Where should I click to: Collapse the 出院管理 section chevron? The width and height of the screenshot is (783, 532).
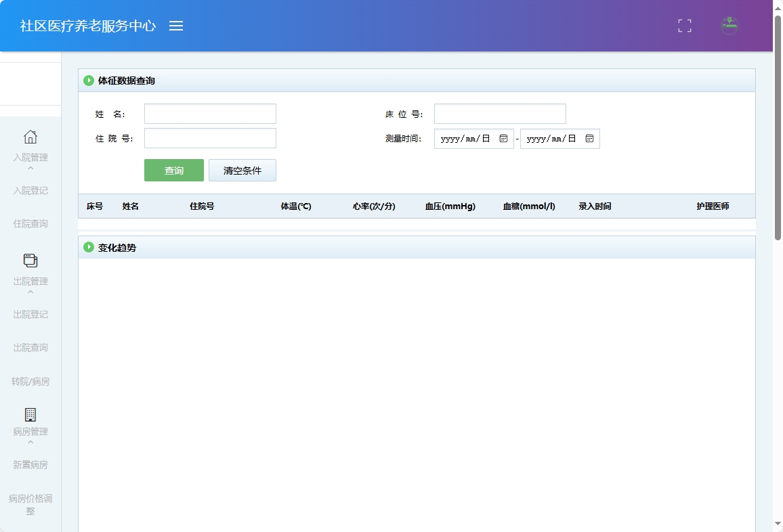pyautogui.click(x=30, y=291)
